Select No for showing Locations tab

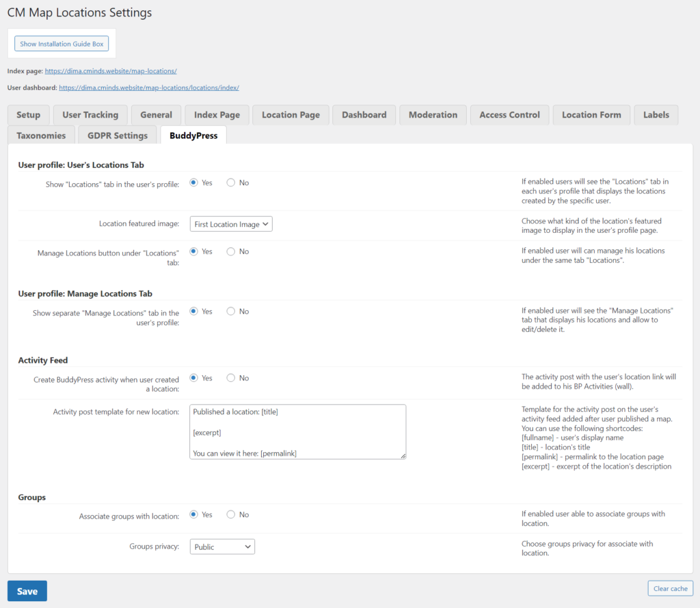(x=231, y=183)
